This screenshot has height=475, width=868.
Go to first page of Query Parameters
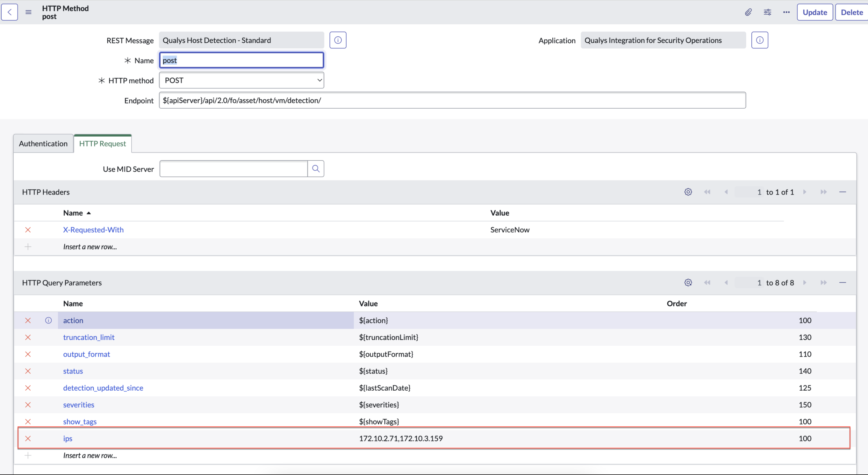(707, 282)
